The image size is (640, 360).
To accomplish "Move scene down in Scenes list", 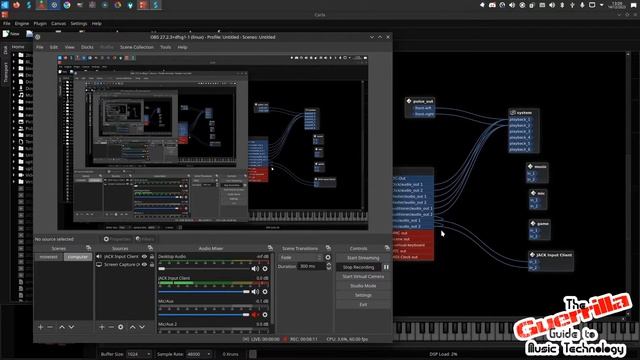I will pos(71,327).
